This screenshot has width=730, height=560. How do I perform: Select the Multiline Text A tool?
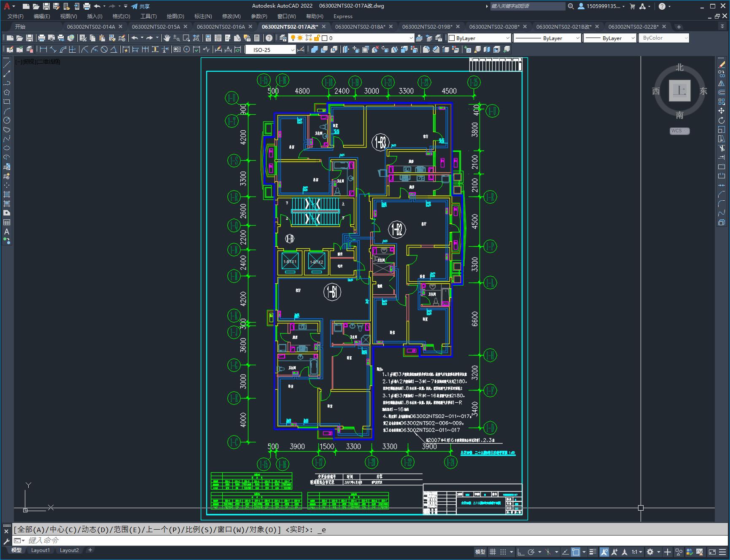click(x=7, y=232)
